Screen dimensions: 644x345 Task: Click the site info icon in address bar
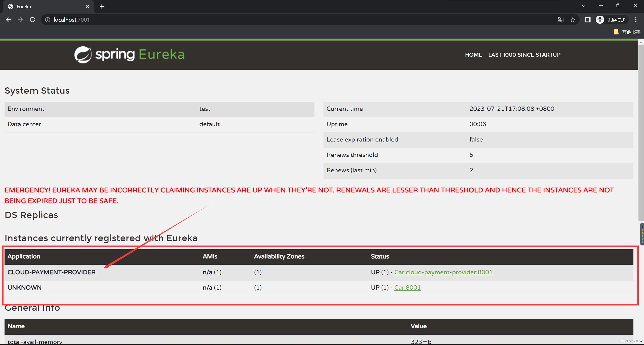[48, 20]
